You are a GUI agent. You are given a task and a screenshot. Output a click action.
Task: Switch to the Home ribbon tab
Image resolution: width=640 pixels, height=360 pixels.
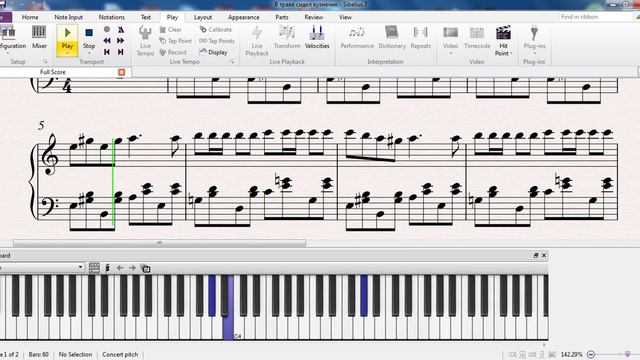(30, 17)
